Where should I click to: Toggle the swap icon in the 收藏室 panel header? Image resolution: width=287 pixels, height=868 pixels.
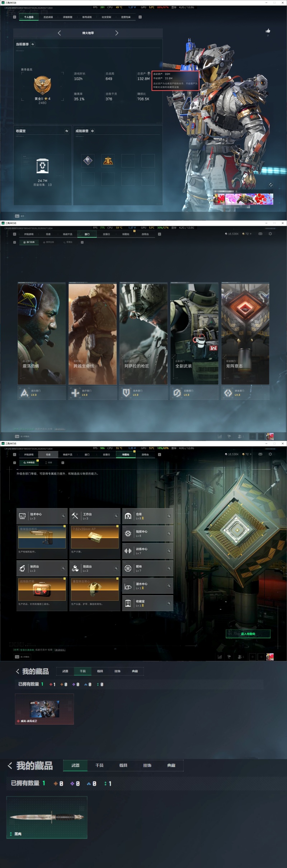point(67,131)
